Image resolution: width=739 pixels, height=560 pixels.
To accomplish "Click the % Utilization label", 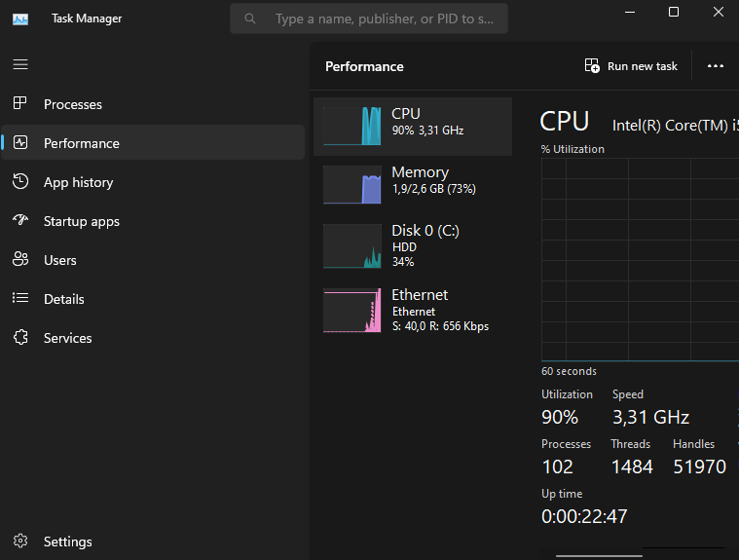I will [x=573, y=149].
